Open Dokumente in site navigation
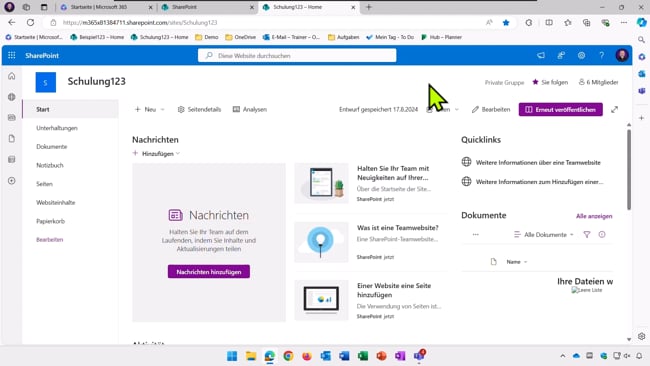The width and height of the screenshot is (650, 366). [51, 147]
